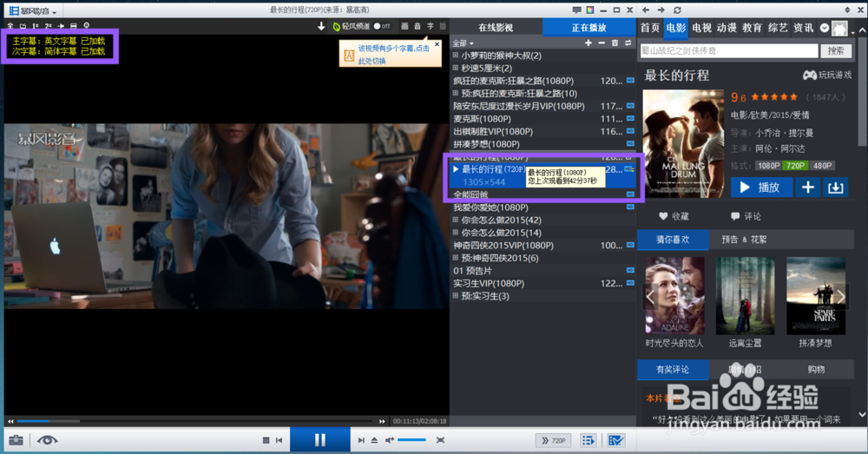The height and width of the screenshot is (454, 868).
Task: Open the 电视 tab
Action: click(701, 28)
